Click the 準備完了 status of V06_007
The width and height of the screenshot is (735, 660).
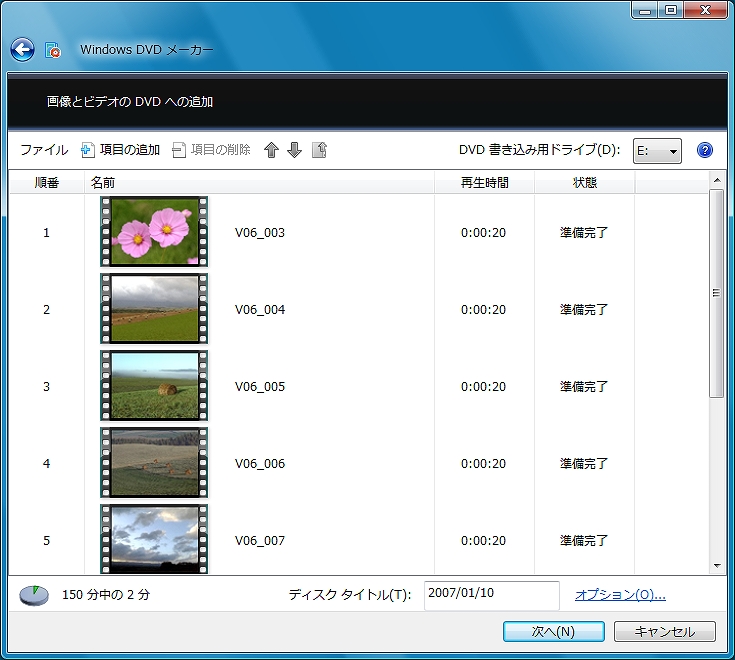coord(584,540)
